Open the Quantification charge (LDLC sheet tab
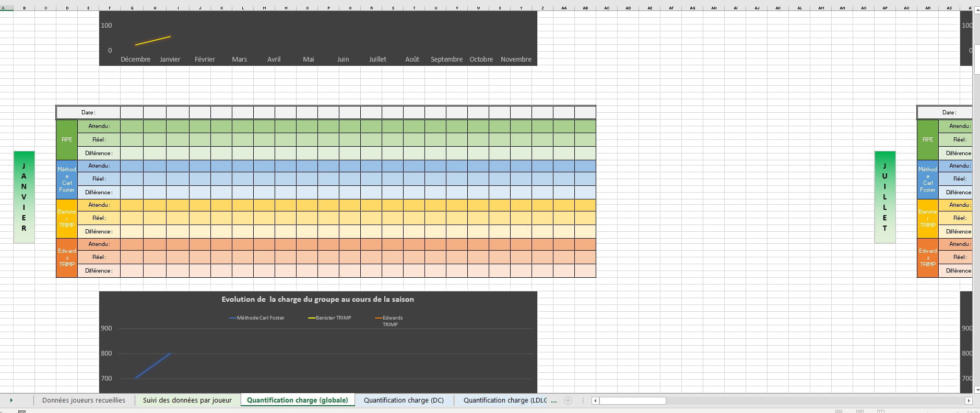This screenshot has height=413, width=980. [505, 400]
